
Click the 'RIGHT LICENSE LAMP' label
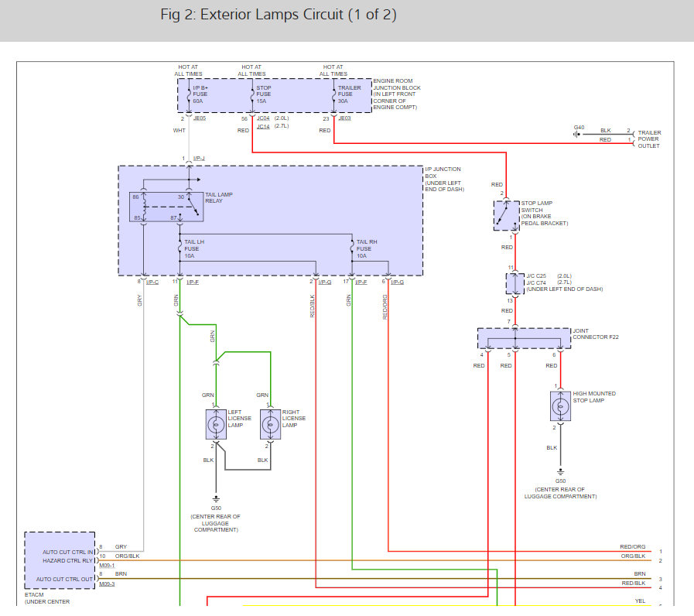pos(294,419)
